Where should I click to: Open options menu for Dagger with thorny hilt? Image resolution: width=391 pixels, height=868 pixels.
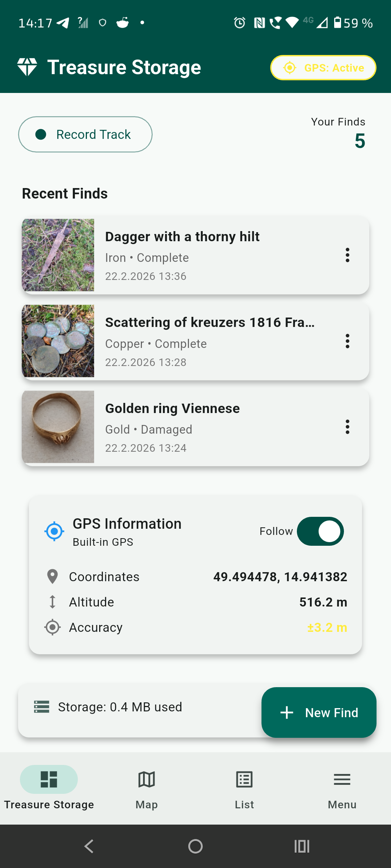[348, 255]
